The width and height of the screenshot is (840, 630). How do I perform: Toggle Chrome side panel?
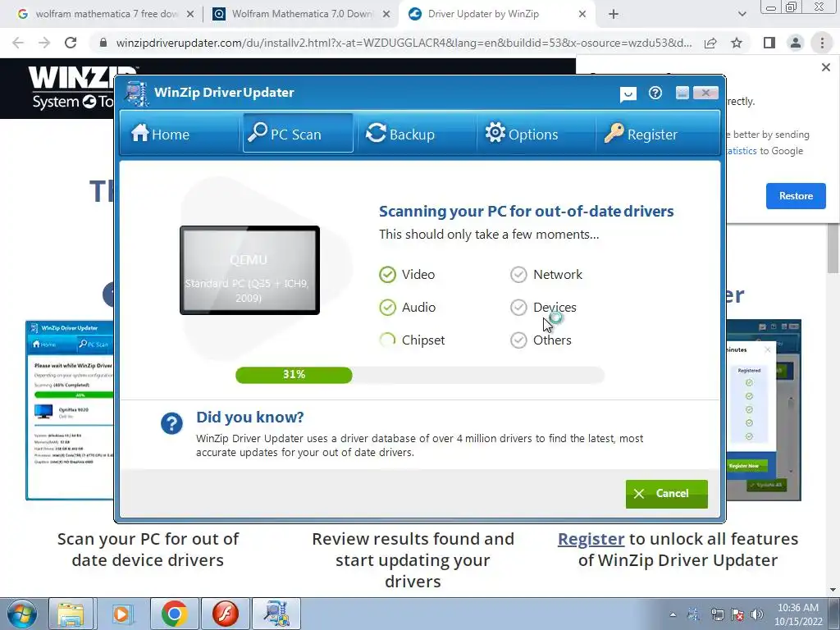tap(769, 43)
